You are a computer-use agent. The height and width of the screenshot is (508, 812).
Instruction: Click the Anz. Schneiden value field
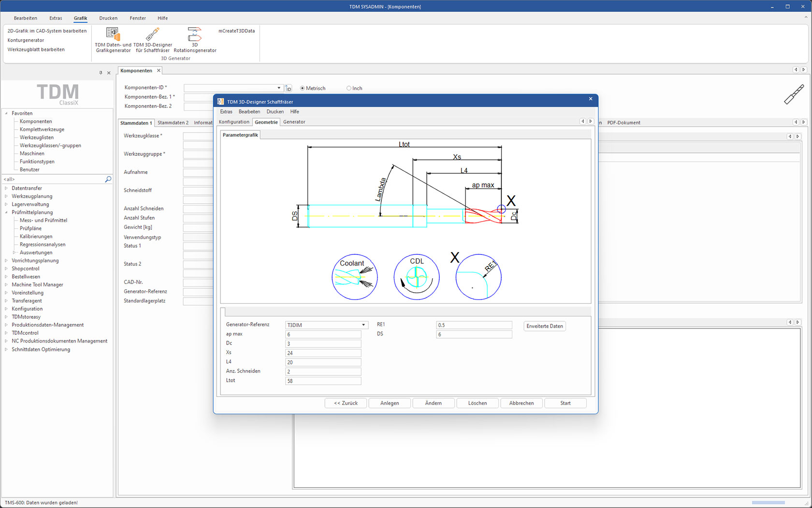pyautogui.click(x=323, y=372)
